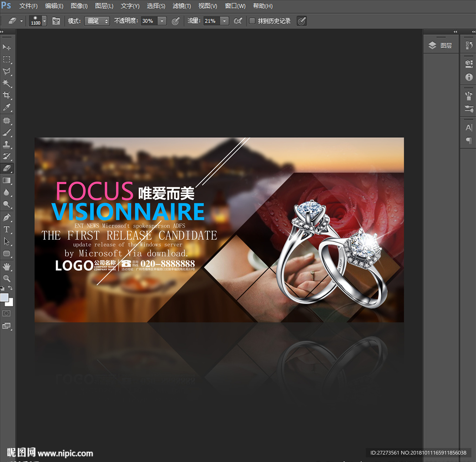Select the Path Selection tool
Viewport: 476px width, 462px height.
tap(7, 241)
